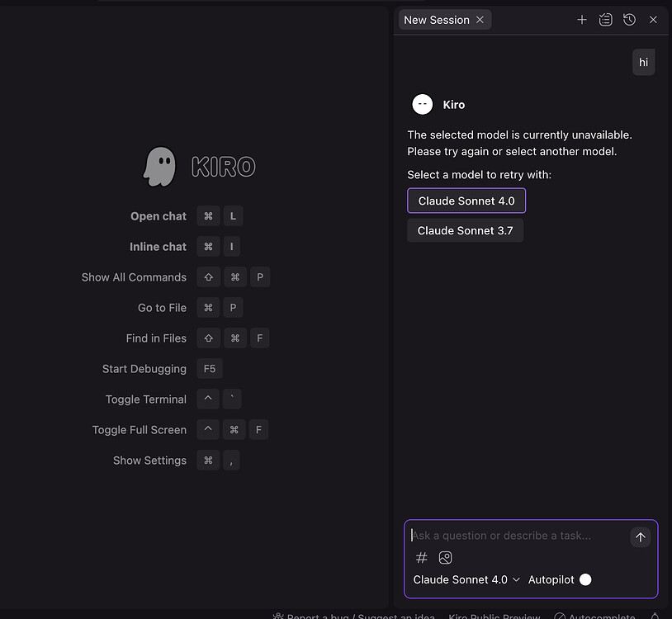Image resolution: width=672 pixels, height=619 pixels.
Task: Click the F5 key badge
Action: [210, 369]
